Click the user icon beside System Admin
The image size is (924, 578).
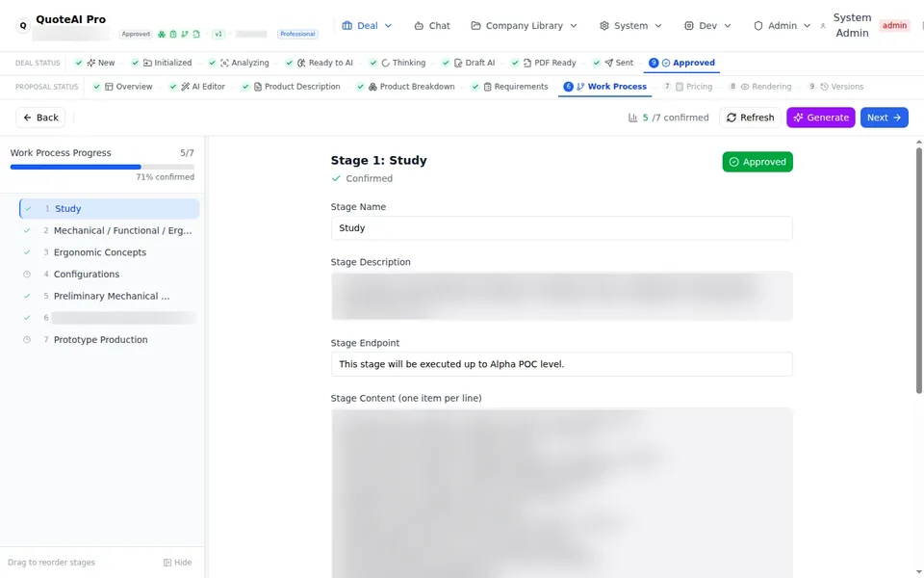[823, 26]
